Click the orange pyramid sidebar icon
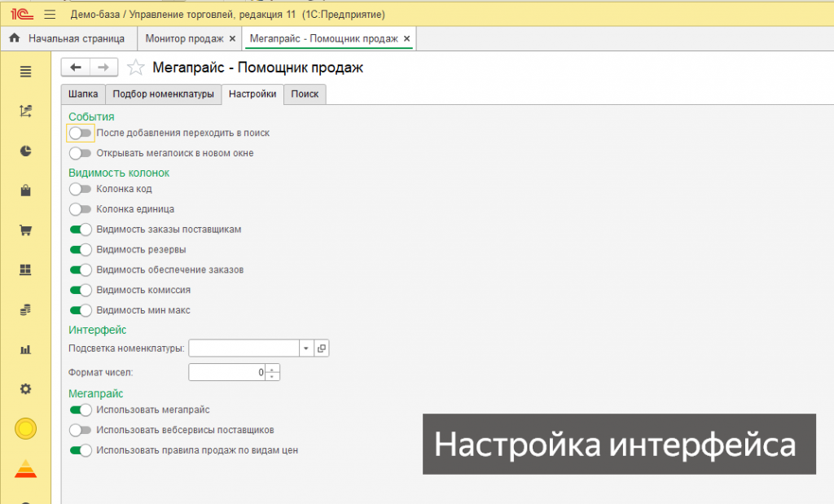Image resolution: width=834 pixels, height=504 pixels. click(x=25, y=468)
